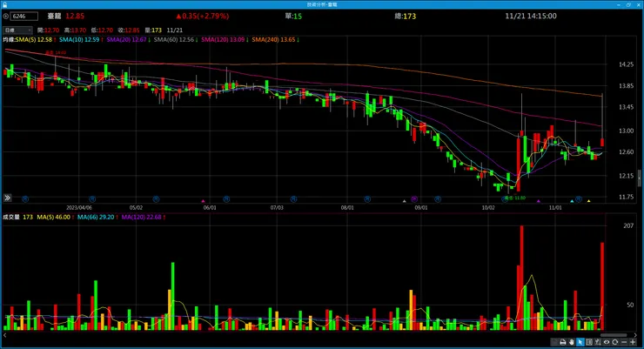Click the print icon in bottom toolbar
Viewport: 644px width, 349px height.
[563, 342]
